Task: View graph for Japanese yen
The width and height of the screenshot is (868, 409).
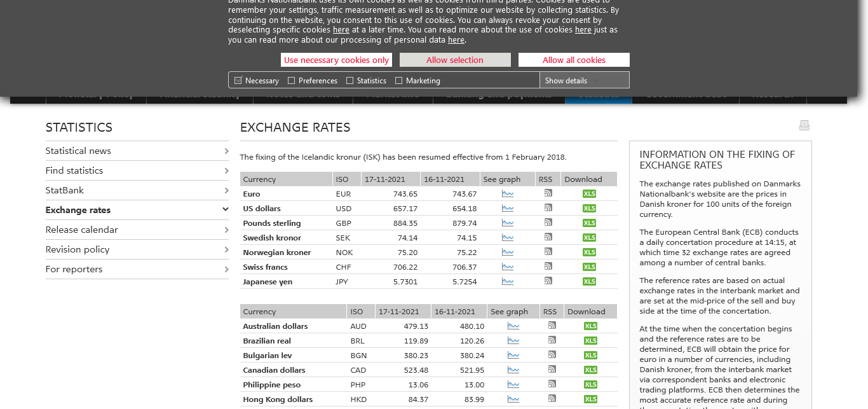Action: tap(507, 282)
